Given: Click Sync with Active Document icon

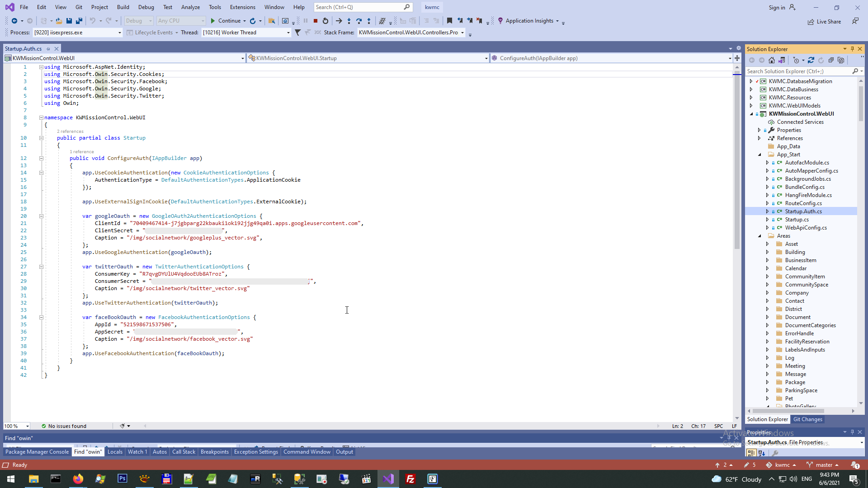Looking at the screenshot, I should 811,60.
